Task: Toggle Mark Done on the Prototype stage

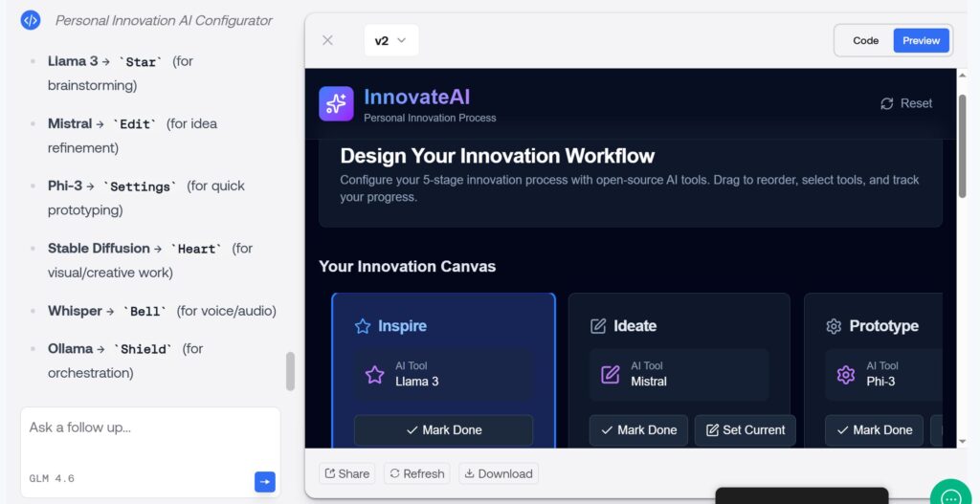Action: pyautogui.click(x=873, y=430)
